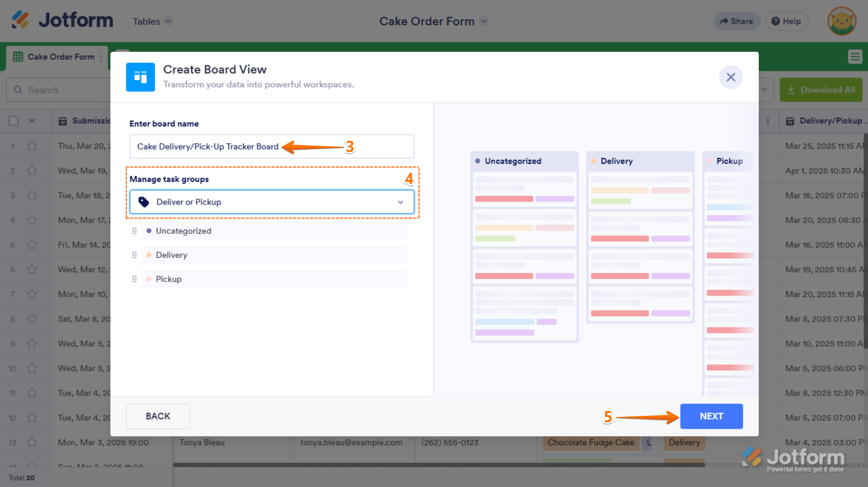Toggle star on row 5
868x487 pixels.
(x=32, y=245)
